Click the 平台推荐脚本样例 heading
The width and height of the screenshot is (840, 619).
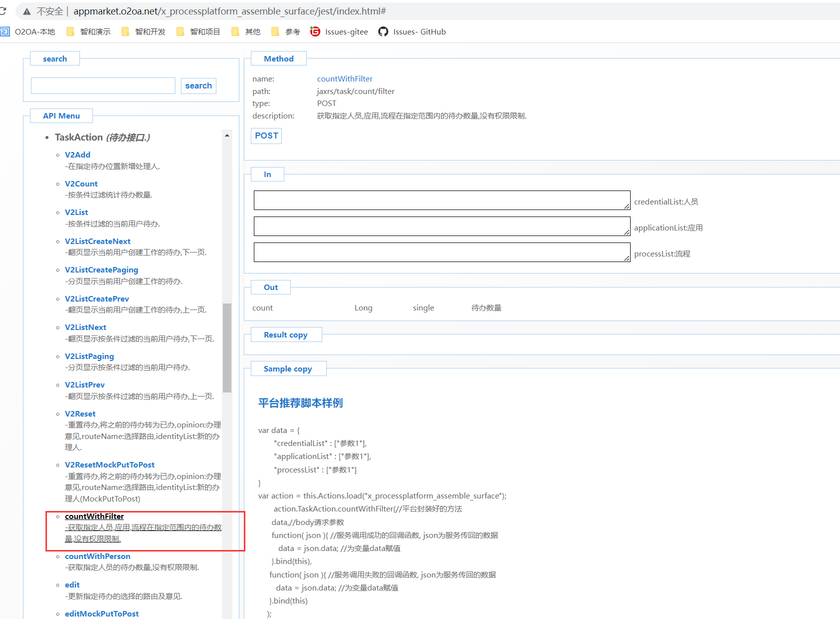point(301,403)
